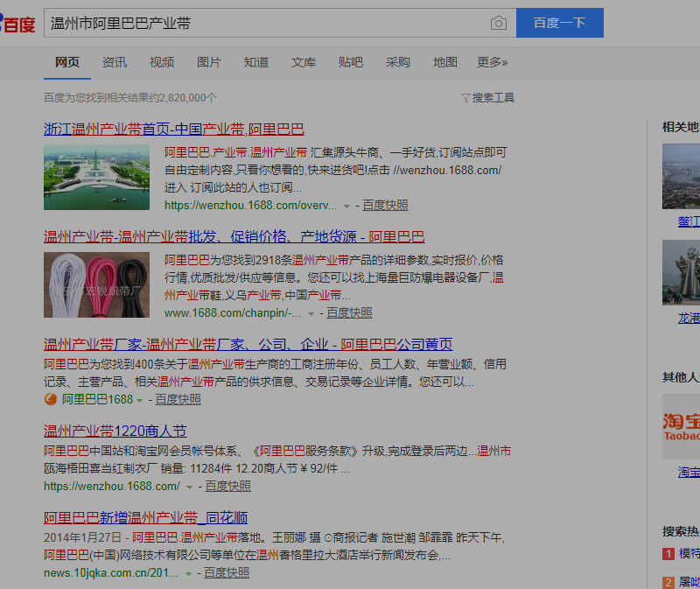
Task: Open the 采购 tab
Action: 398,62
